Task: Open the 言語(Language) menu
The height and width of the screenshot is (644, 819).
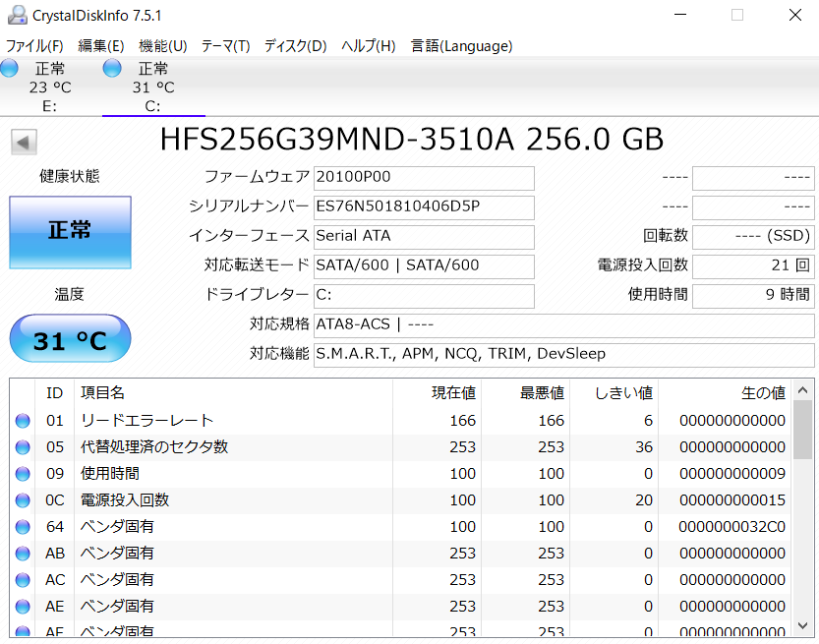Action: pos(461,46)
